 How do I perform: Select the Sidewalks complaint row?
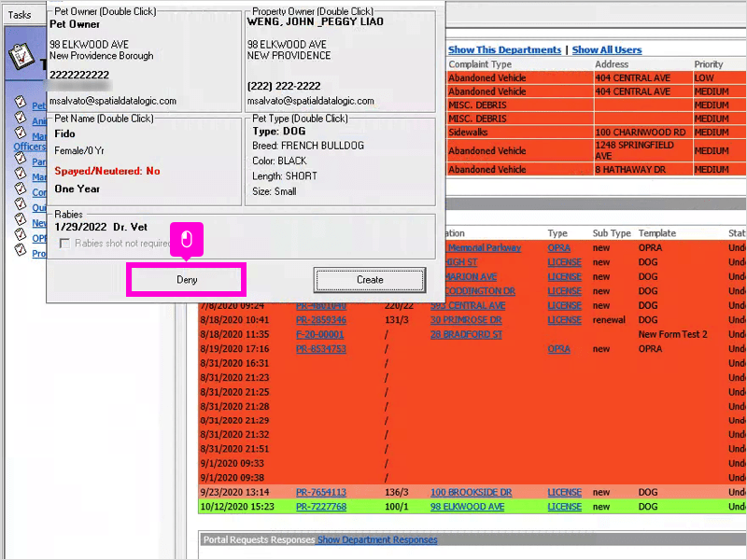597,133
